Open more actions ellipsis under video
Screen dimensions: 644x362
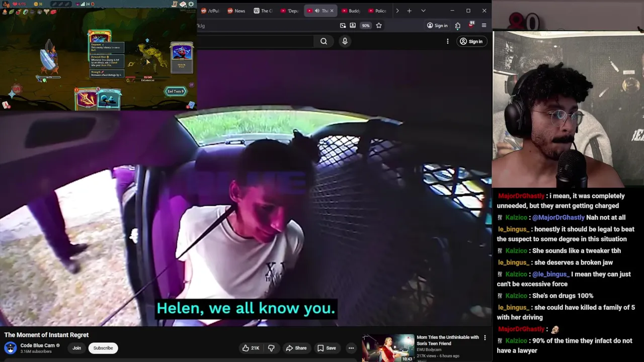click(351, 348)
